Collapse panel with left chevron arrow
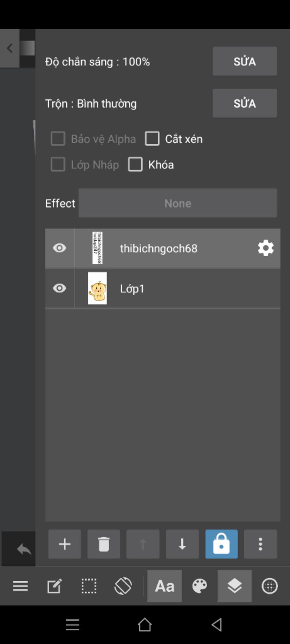This screenshot has height=644, width=290. tap(10, 48)
